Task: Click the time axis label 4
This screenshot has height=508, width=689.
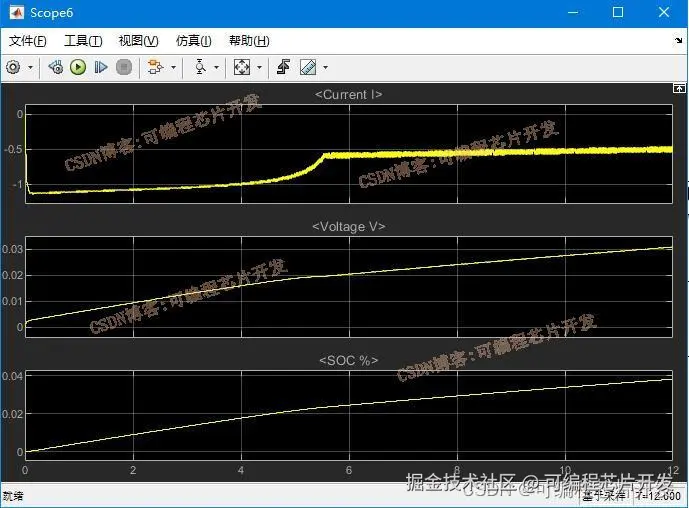Action: [241, 470]
